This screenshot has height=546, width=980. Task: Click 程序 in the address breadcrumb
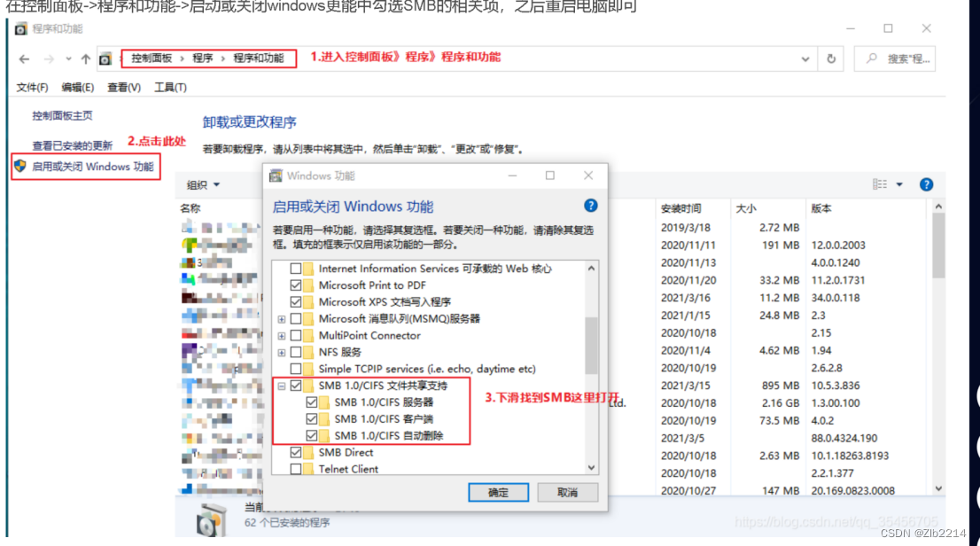[203, 58]
